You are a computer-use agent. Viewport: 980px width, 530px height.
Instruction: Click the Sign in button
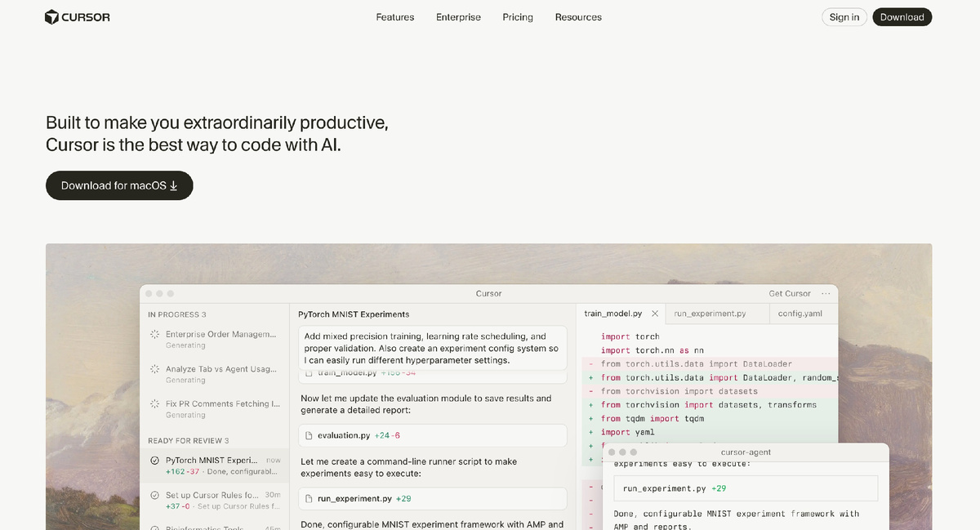click(x=844, y=17)
